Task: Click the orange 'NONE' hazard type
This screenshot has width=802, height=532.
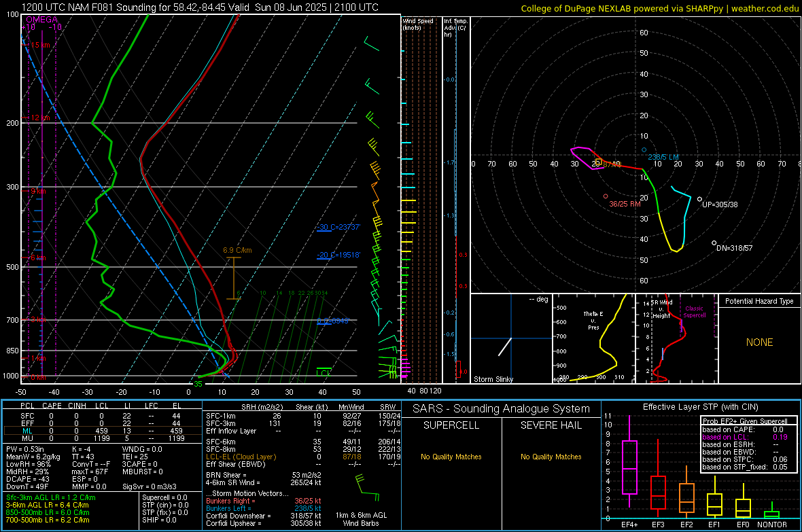Action: pyautogui.click(x=759, y=342)
